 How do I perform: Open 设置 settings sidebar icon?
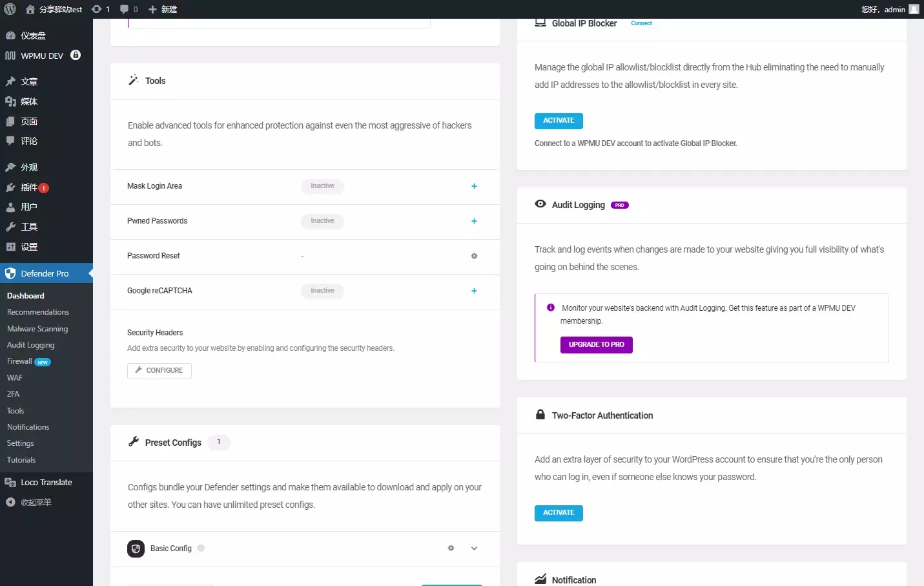tap(10, 247)
